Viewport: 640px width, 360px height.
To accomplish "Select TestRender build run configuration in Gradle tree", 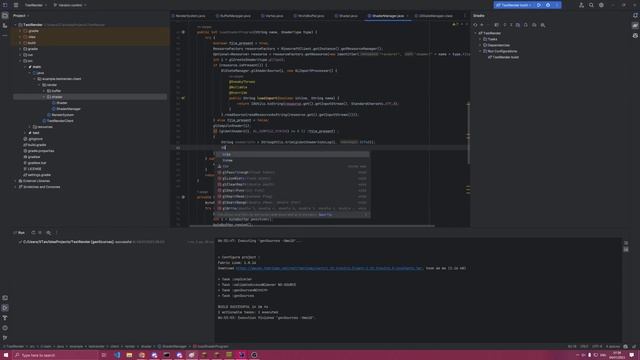I will pos(503,58).
